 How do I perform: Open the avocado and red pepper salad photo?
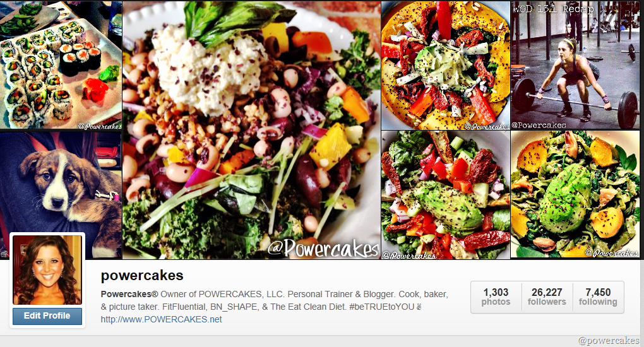pos(446,195)
